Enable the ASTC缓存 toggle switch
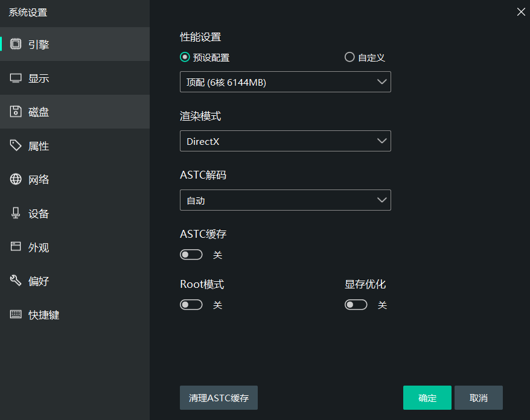The width and height of the screenshot is (530, 420). (x=191, y=254)
